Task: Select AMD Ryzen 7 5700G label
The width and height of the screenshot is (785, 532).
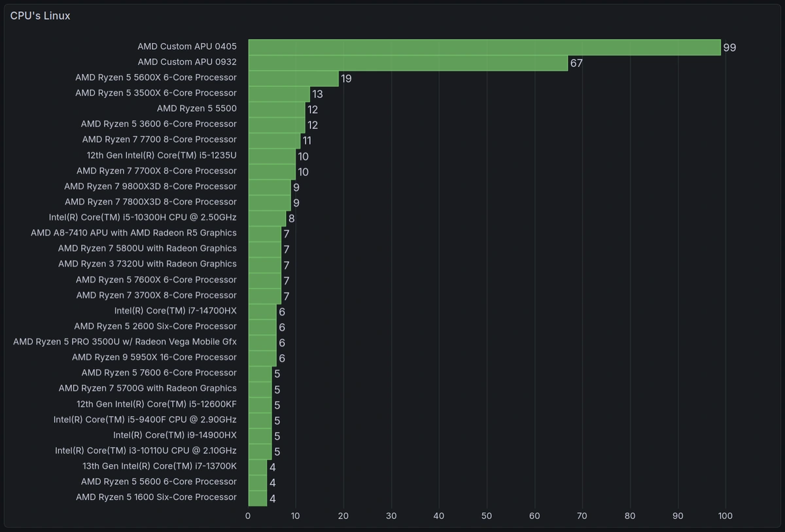Action: 147,388
